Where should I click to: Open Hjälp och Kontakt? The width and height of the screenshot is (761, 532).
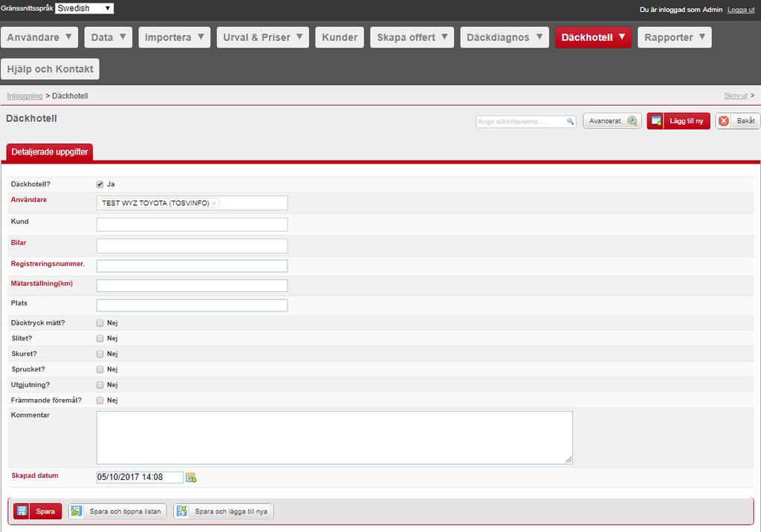50,69
